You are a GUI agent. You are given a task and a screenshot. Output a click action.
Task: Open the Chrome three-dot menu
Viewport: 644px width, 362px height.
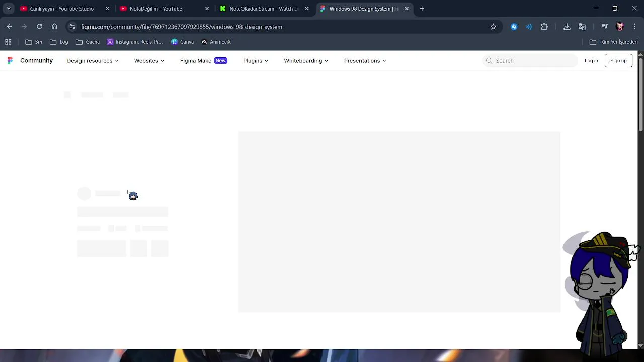coord(635,27)
